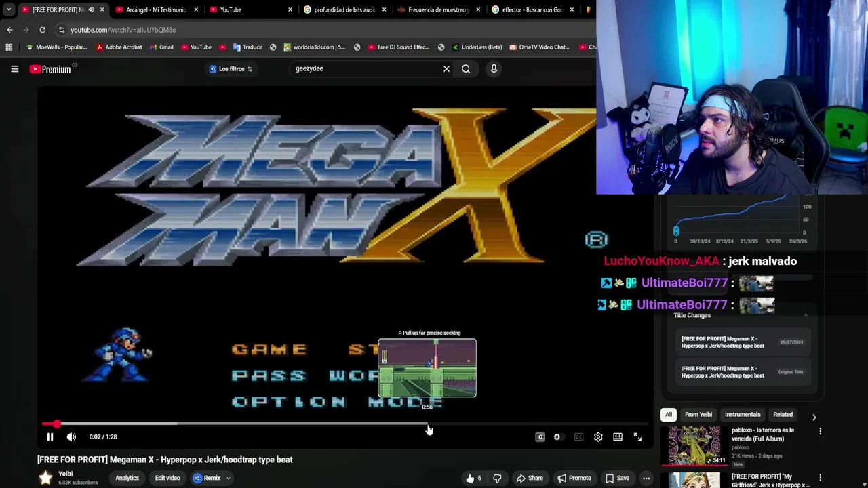Share the Megaman X video
The height and width of the screenshot is (488, 868).
pos(530,478)
